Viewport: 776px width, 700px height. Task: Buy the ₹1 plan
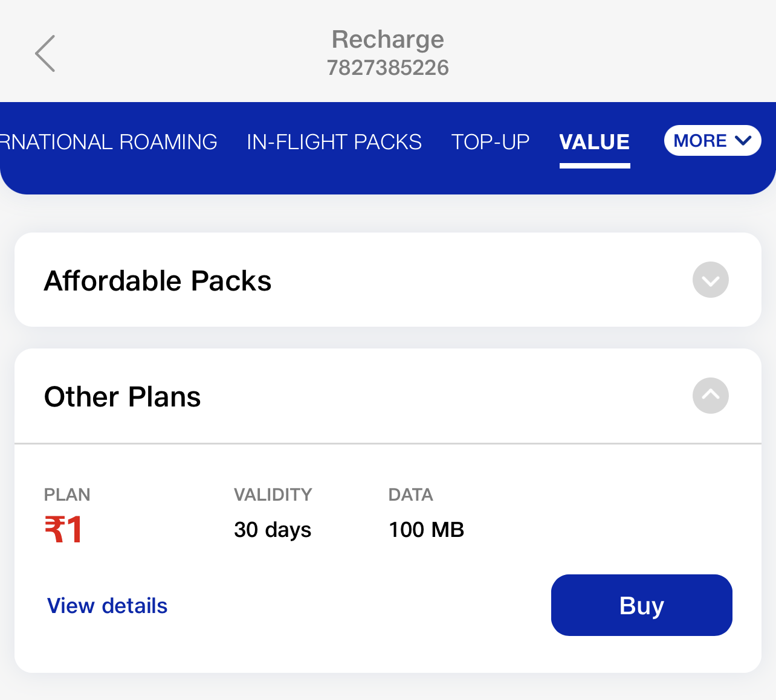(641, 605)
